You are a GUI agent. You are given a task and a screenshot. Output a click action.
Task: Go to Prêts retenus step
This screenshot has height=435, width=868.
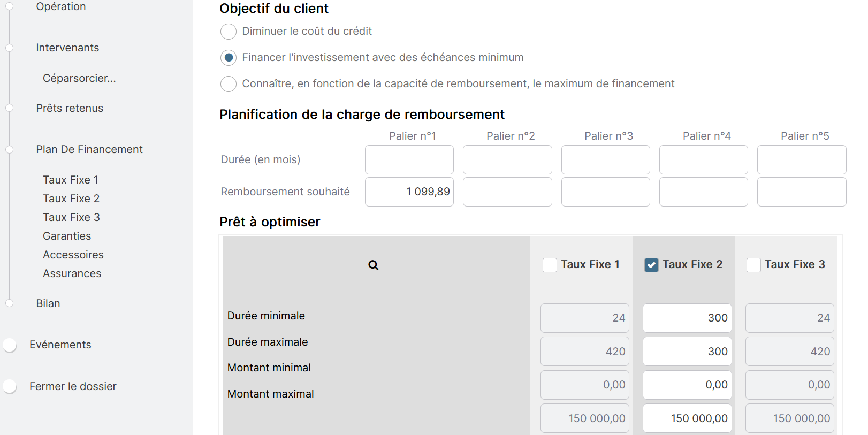pos(70,108)
